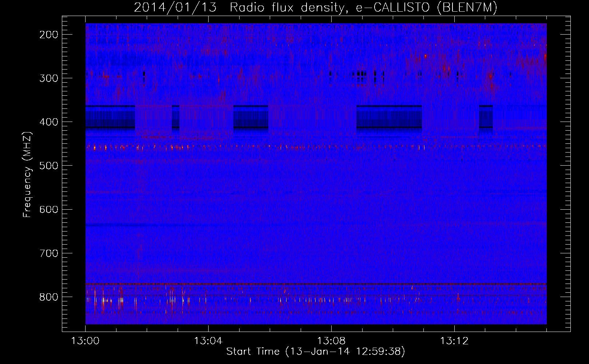Screen dimensions: 589x364
Task: Click the Frequency (MHZ) axis title
Action: click(28, 174)
